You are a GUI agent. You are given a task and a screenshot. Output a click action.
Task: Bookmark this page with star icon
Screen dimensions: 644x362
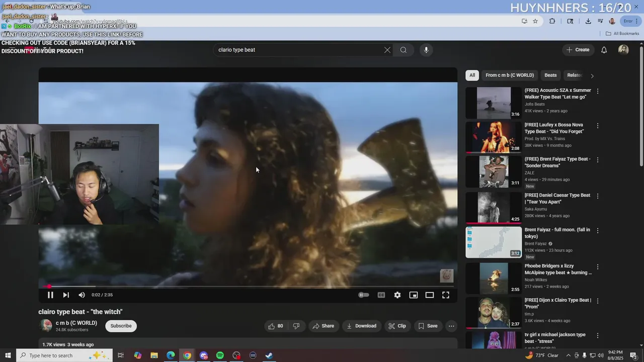click(x=535, y=21)
